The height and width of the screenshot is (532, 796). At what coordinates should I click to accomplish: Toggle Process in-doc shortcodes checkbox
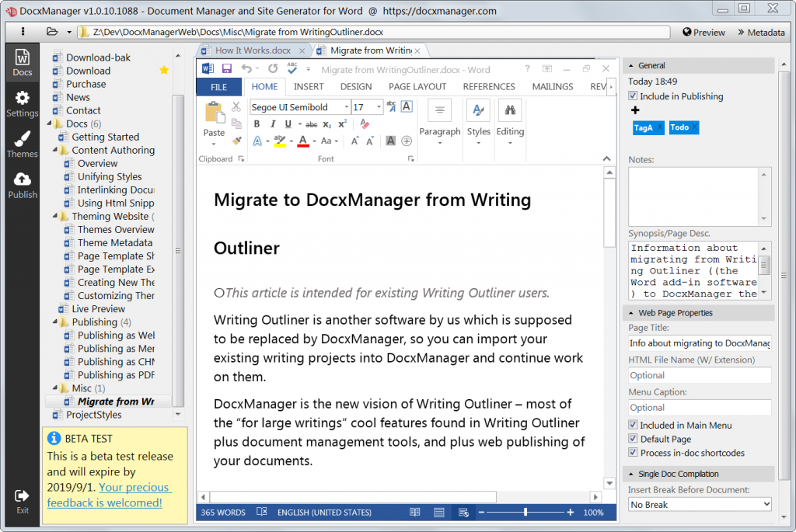point(633,452)
